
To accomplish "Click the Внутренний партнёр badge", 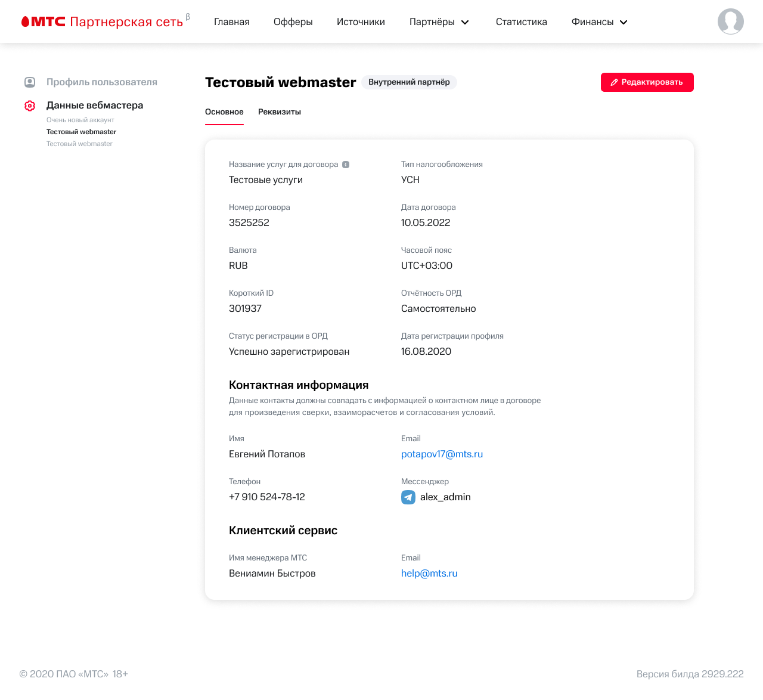I will pos(409,82).
